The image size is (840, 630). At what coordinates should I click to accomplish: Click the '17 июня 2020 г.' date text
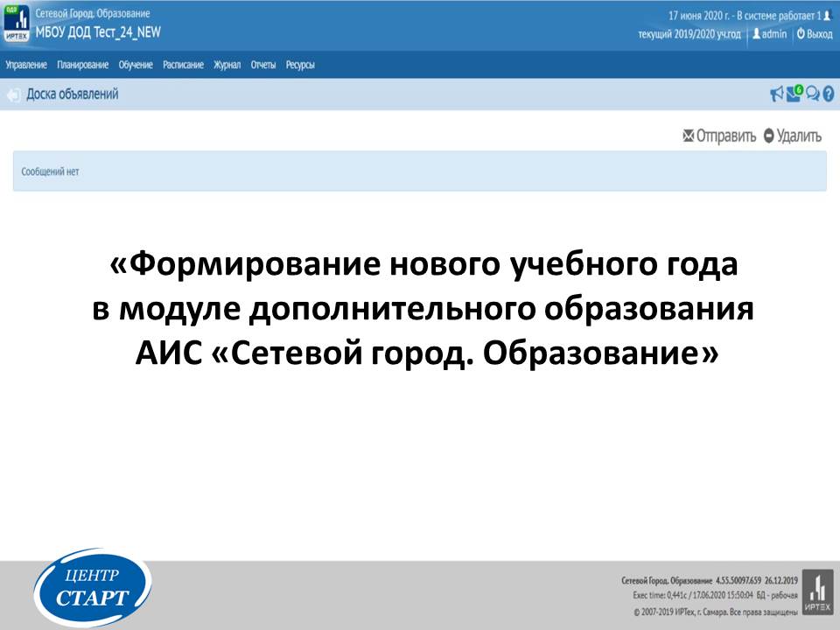tap(699, 16)
